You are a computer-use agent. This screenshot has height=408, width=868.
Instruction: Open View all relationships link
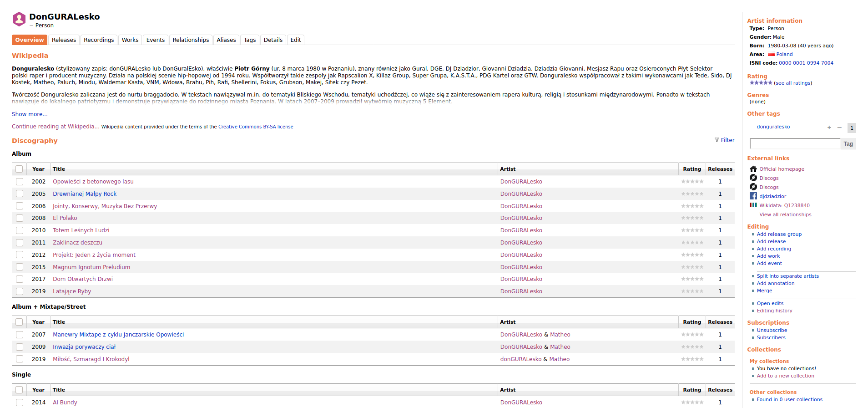pyautogui.click(x=785, y=215)
